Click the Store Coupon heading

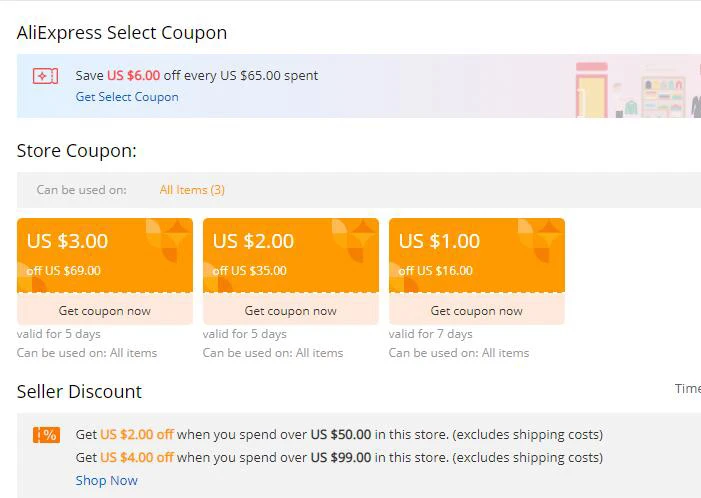77,151
